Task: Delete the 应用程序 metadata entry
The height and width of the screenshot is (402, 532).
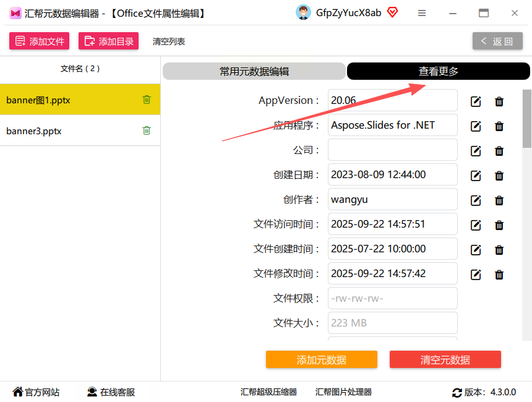Action: point(499,126)
